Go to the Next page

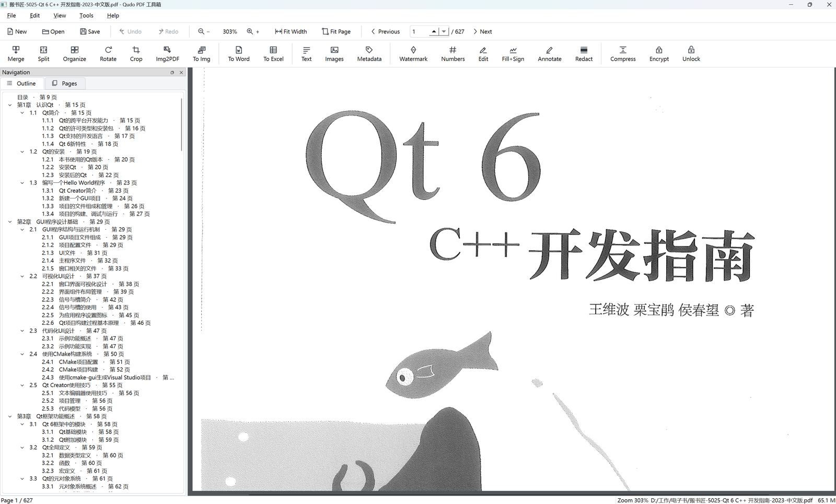tap(483, 31)
